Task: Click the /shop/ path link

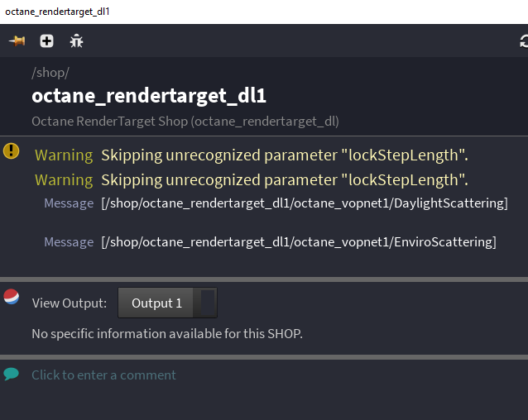Action: tap(50, 73)
